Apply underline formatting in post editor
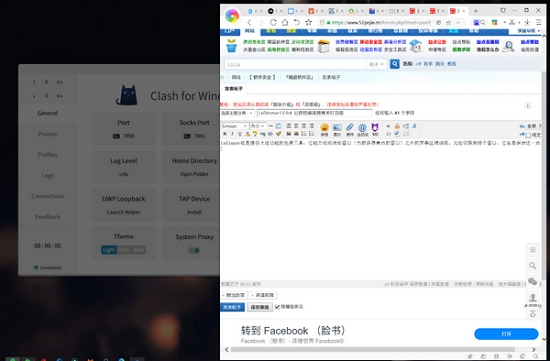This screenshot has height=361, width=550. (240, 134)
